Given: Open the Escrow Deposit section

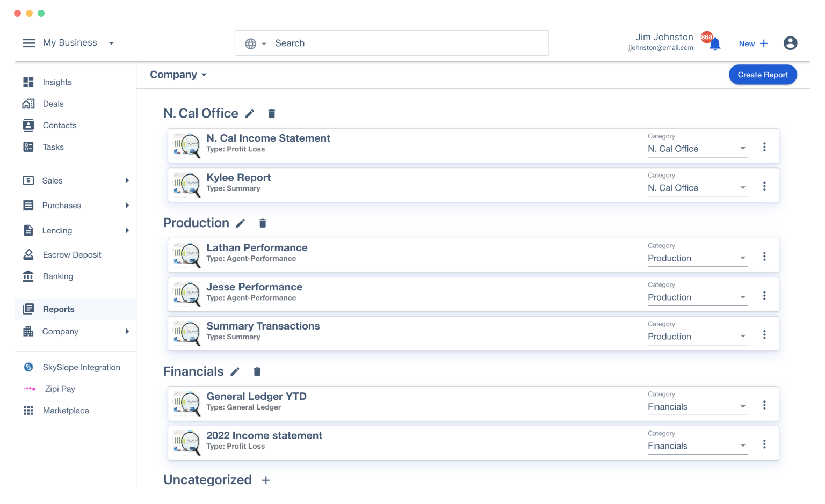Looking at the screenshot, I should point(72,254).
